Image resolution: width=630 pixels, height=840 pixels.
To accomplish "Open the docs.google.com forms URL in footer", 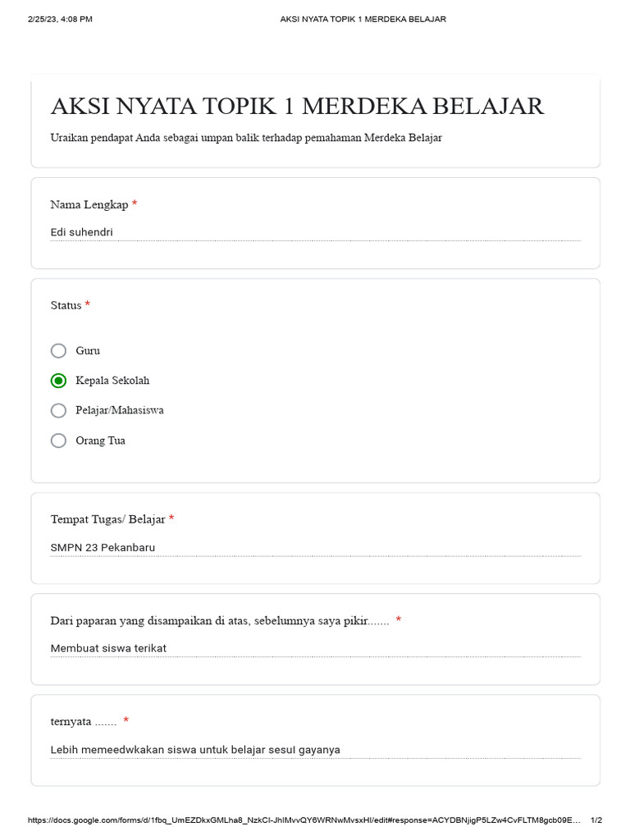I will 304,820.
